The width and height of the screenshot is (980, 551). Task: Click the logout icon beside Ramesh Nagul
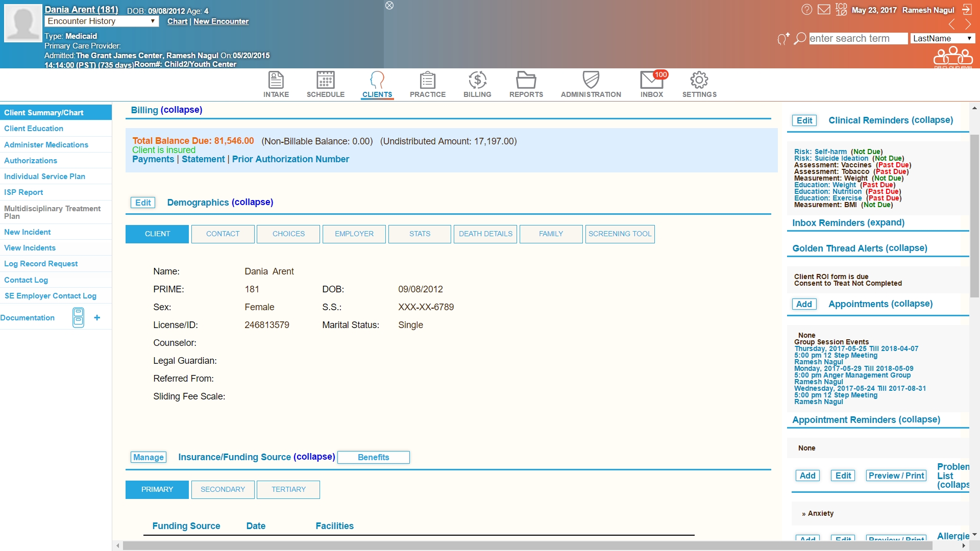coord(967,10)
